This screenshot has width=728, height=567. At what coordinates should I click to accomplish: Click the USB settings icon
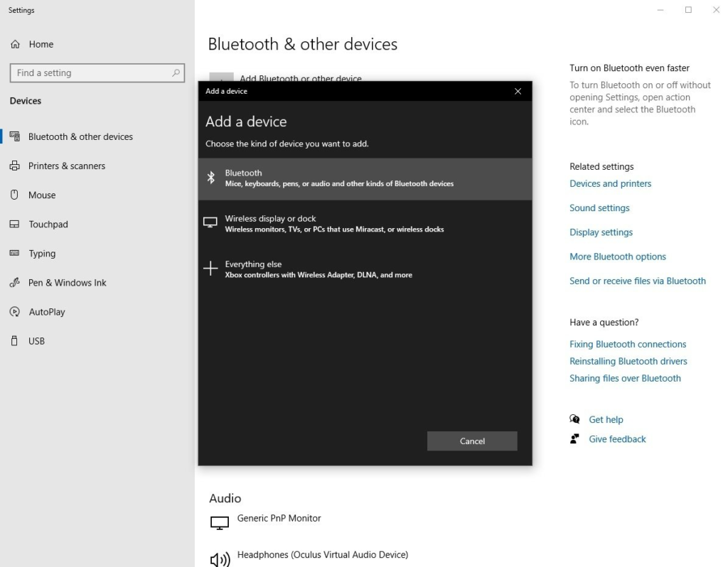point(15,341)
